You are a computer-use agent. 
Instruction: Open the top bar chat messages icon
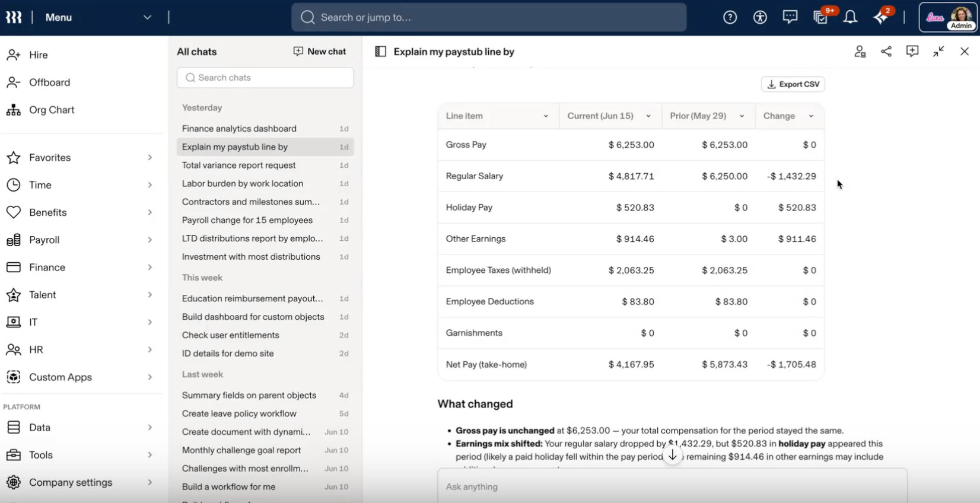[790, 17]
